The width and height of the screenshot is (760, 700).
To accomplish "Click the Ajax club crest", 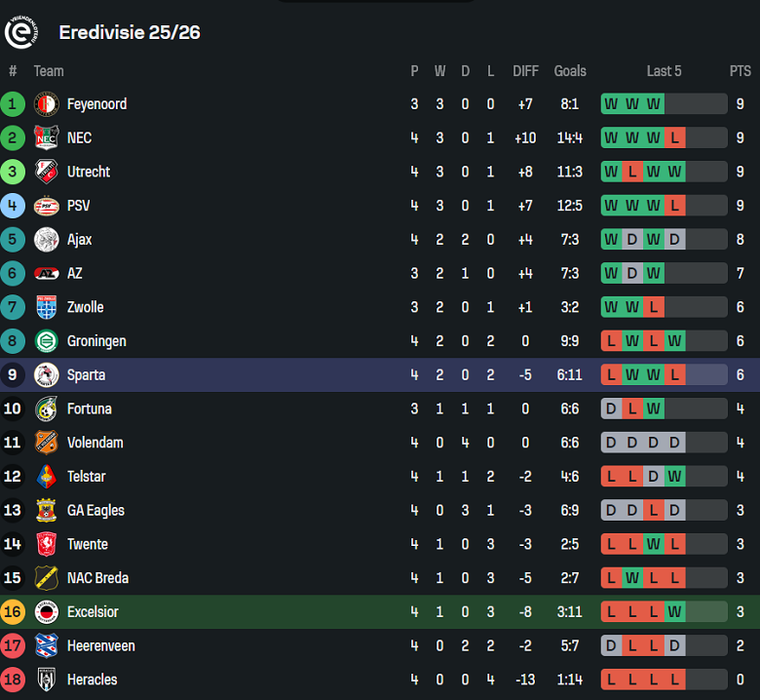I will 46,240.
